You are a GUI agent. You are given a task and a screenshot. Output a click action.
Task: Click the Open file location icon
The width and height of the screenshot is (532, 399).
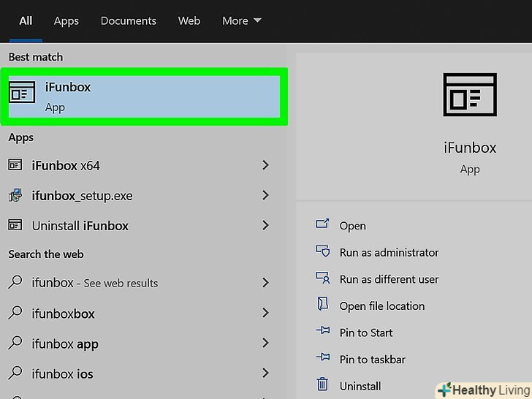[322, 305]
